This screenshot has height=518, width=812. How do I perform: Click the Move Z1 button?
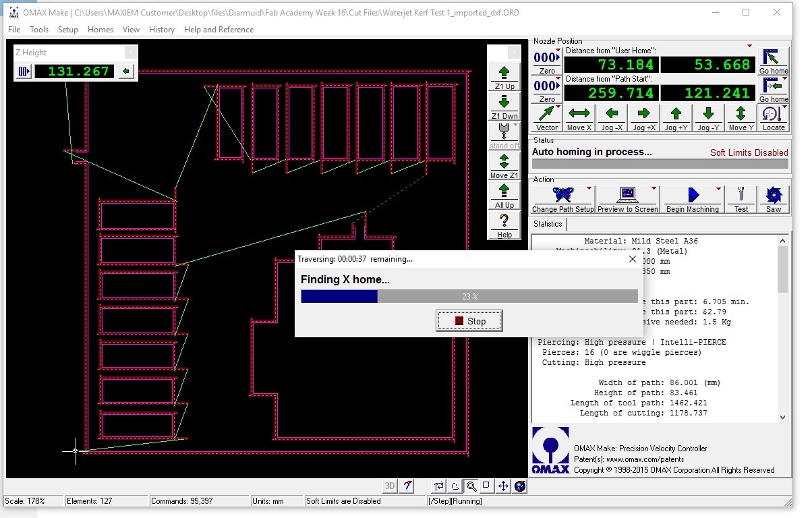point(504,166)
